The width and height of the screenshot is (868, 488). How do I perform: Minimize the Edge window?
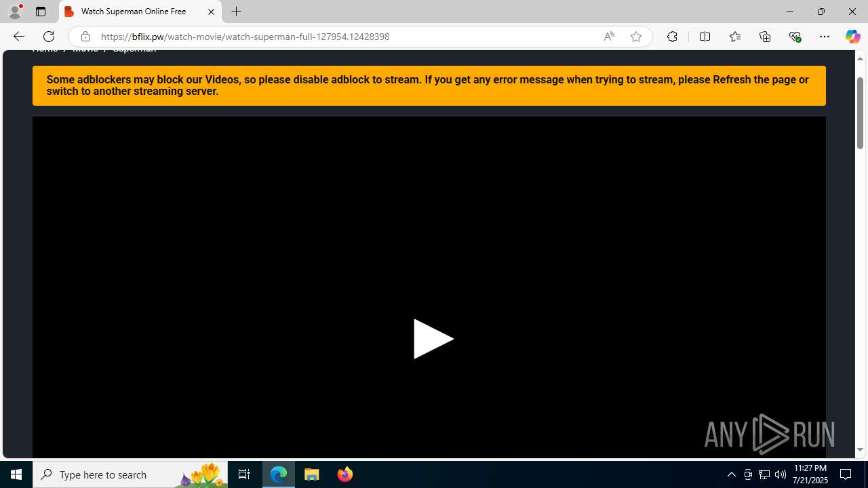[x=789, y=12]
